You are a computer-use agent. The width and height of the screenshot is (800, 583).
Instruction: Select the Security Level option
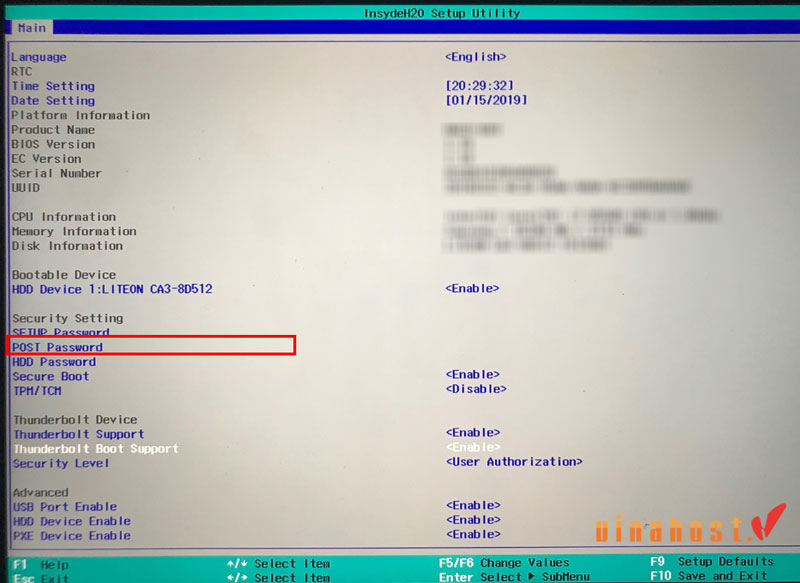(x=61, y=464)
